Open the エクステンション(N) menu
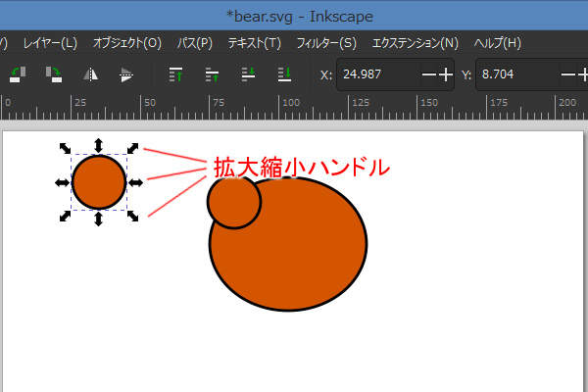Image resolution: width=588 pixels, height=392 pixels. pos(416,43)
